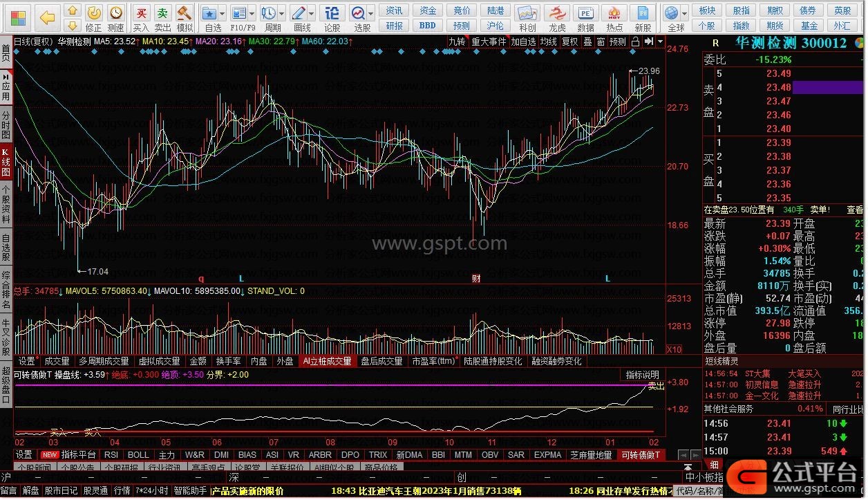Go back with the yellow left arrow

point(47,17)
